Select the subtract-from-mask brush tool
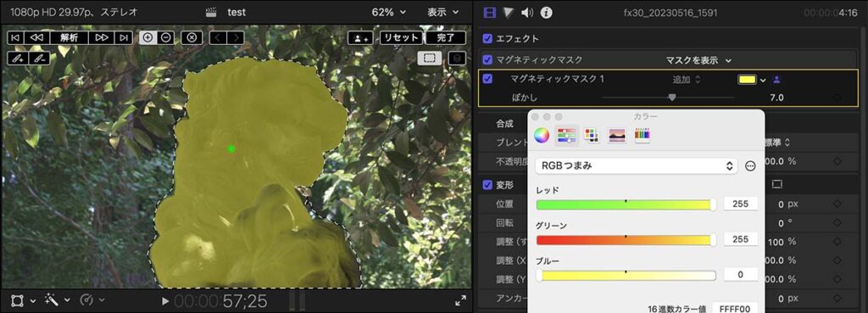This screenshot has width=868, height=313. 39,58
